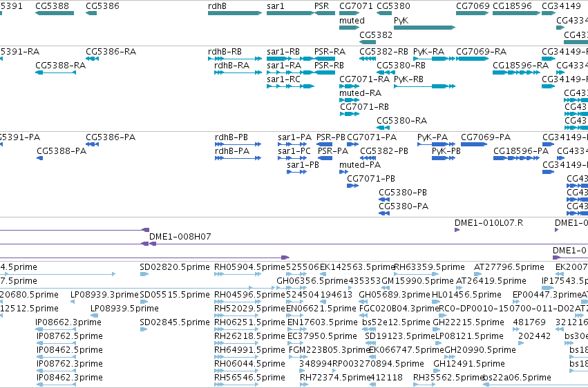The height and width of the screenshot is (388, 588).
Task: Choose the sar1-RB transcript
Action: 290,59
